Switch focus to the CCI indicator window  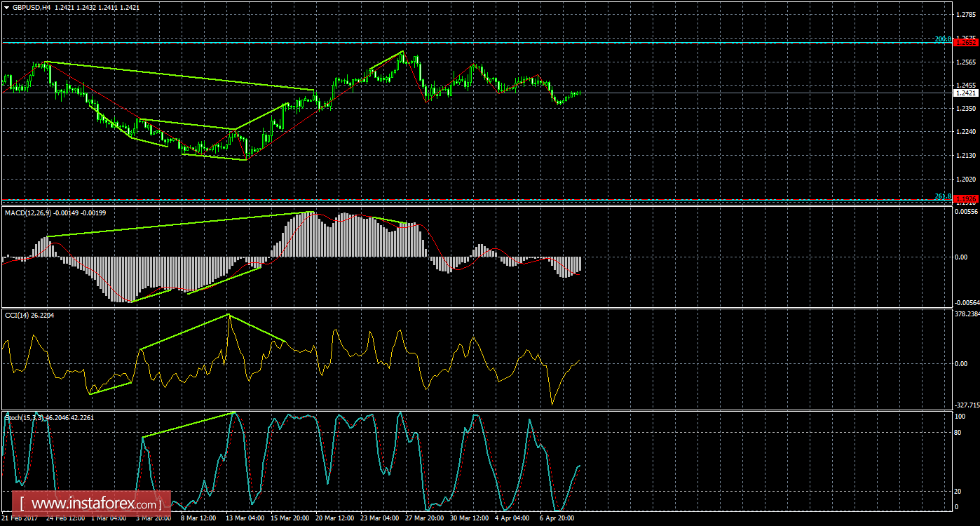[491, 358]
